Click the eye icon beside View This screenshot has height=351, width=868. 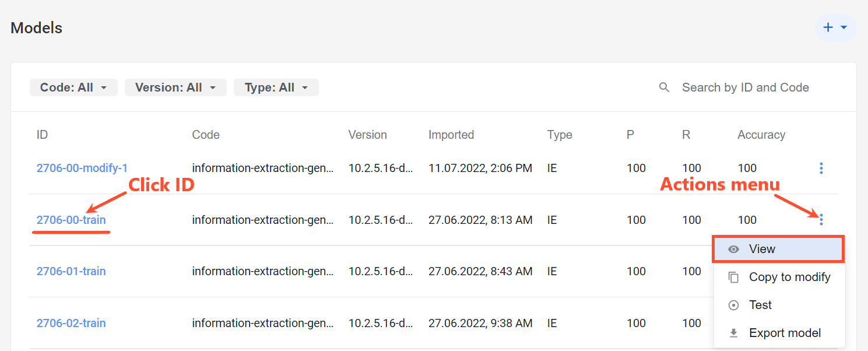click(x=734, y=249)
